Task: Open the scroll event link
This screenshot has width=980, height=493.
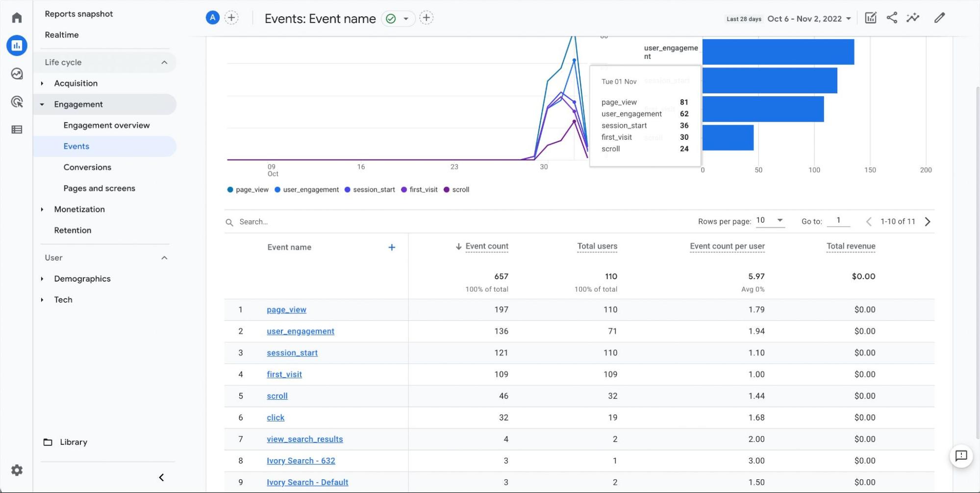Action: pos(277,396)
